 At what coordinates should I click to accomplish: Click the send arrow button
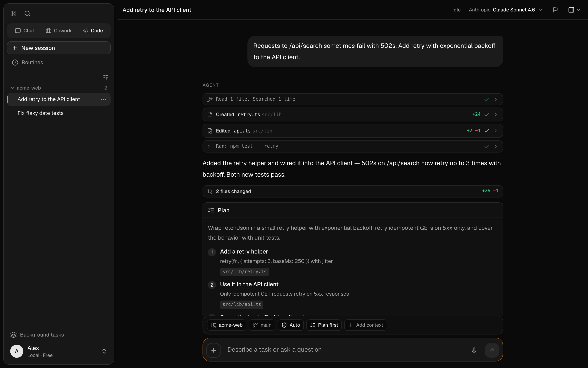point(492,350)
